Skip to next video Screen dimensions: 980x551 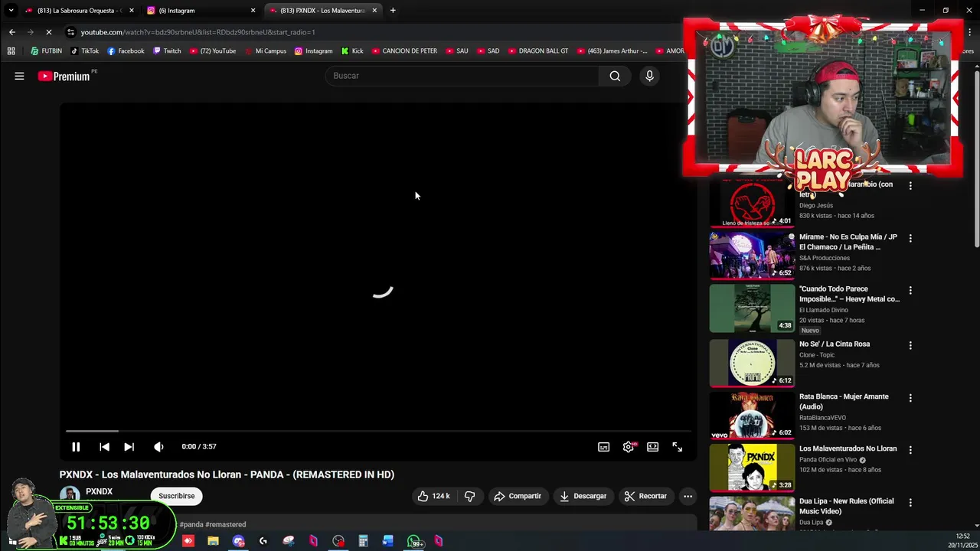tap(129, 447)
